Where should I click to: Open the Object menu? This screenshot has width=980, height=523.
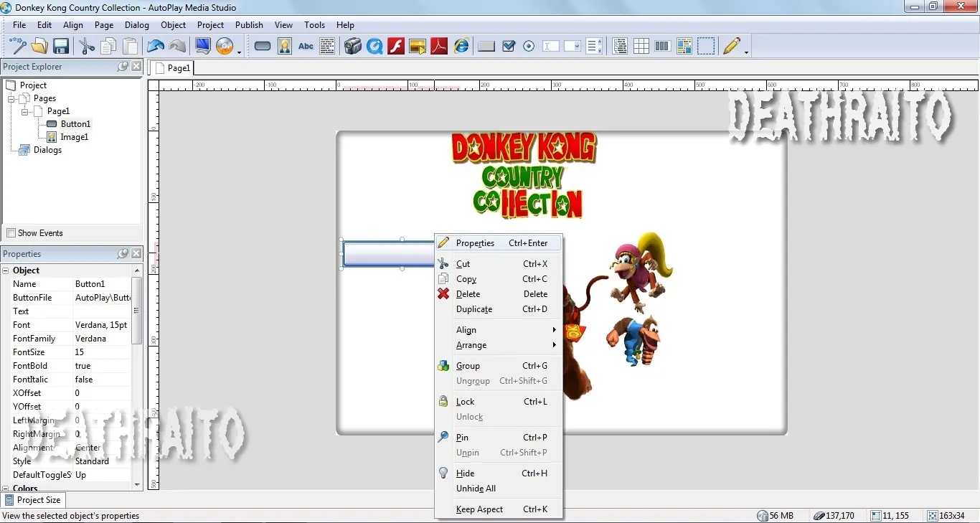(x=173, y=25)
